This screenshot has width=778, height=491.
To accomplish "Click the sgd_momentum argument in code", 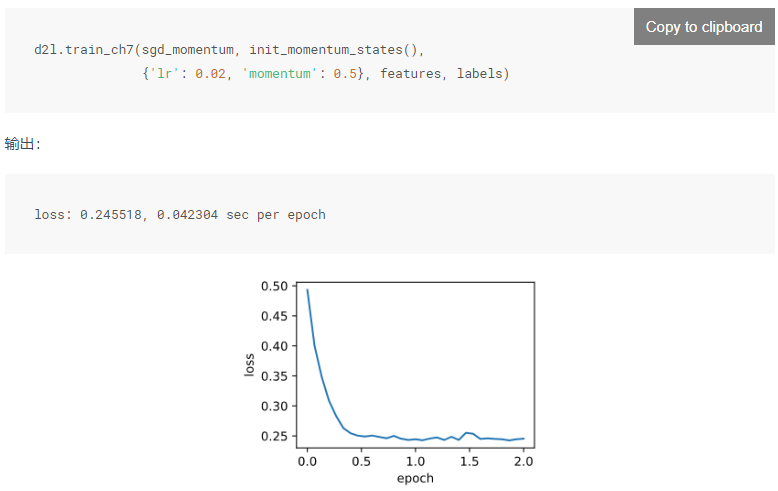I will coord(188,50).
